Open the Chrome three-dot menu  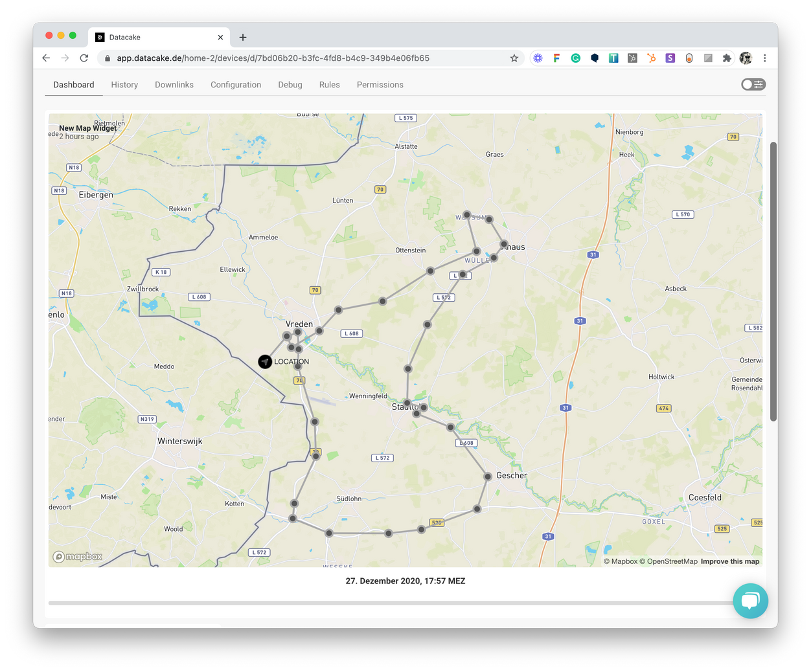(x=765, y=58)
